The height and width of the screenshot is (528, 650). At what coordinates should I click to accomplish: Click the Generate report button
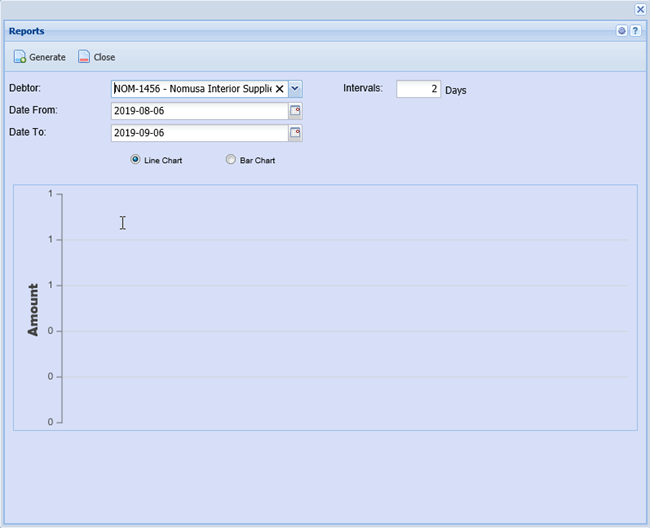[40, 57]
